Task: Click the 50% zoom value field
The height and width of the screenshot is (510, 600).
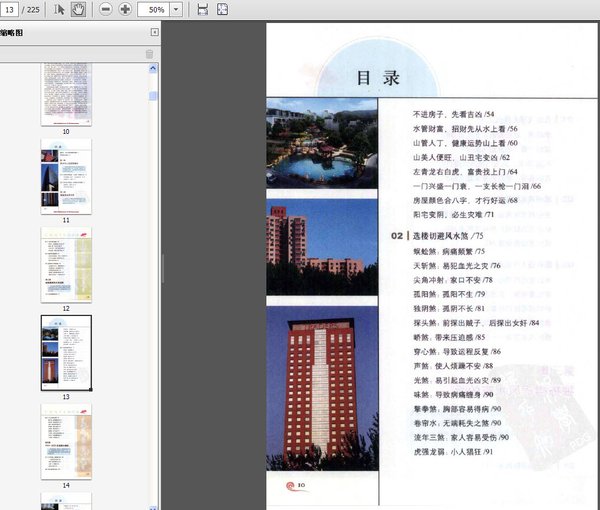Action: 154,9
